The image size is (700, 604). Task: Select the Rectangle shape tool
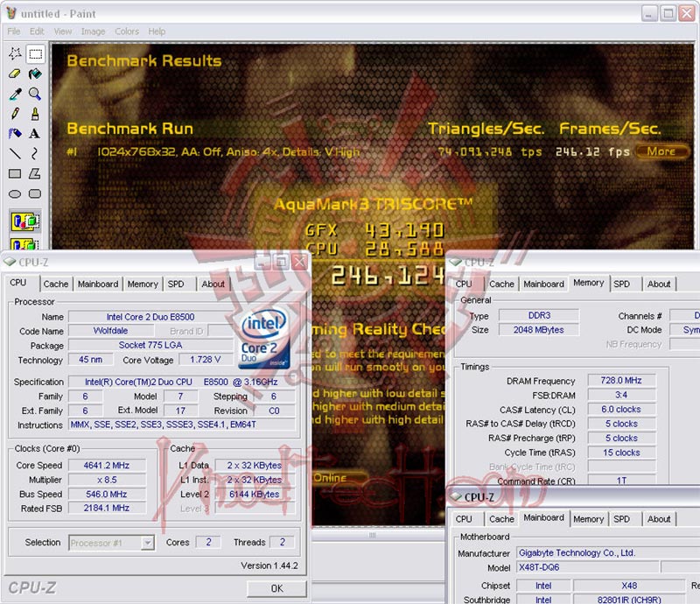point(15,173)
